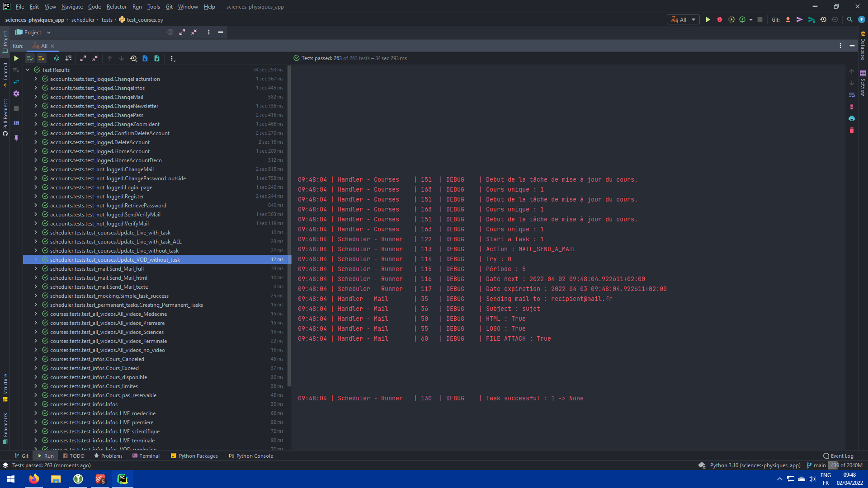Viewport: 868px width, 488px height.
Task: Click Git Update Project arrow icon
Action: (788, 19)
